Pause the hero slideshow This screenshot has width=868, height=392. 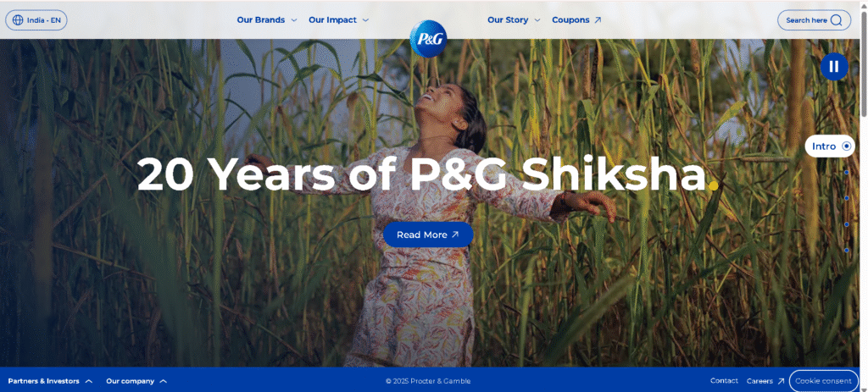pyautogui.click(x=834, y=67)
